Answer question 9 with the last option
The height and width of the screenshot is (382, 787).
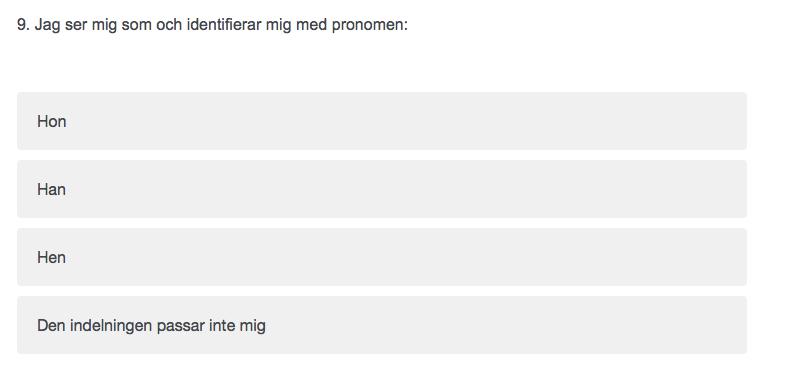(x=382, y=325)
